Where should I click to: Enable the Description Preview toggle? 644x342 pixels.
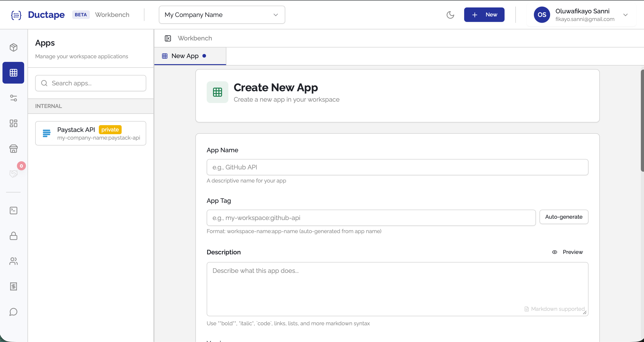point(568,252)
